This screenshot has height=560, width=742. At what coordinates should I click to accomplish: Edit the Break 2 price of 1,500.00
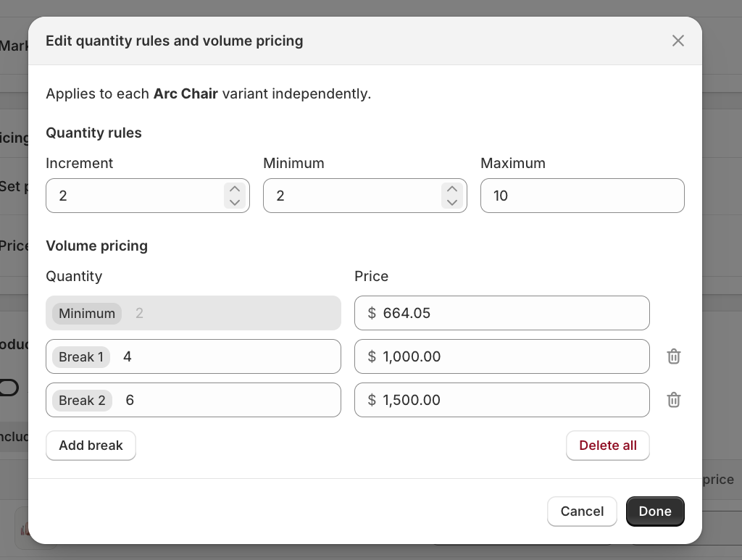coord(501,400)
